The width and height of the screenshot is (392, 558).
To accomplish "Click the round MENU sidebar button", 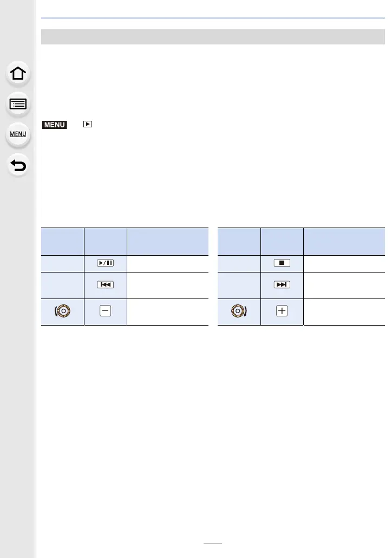I will tap(18, 134).
